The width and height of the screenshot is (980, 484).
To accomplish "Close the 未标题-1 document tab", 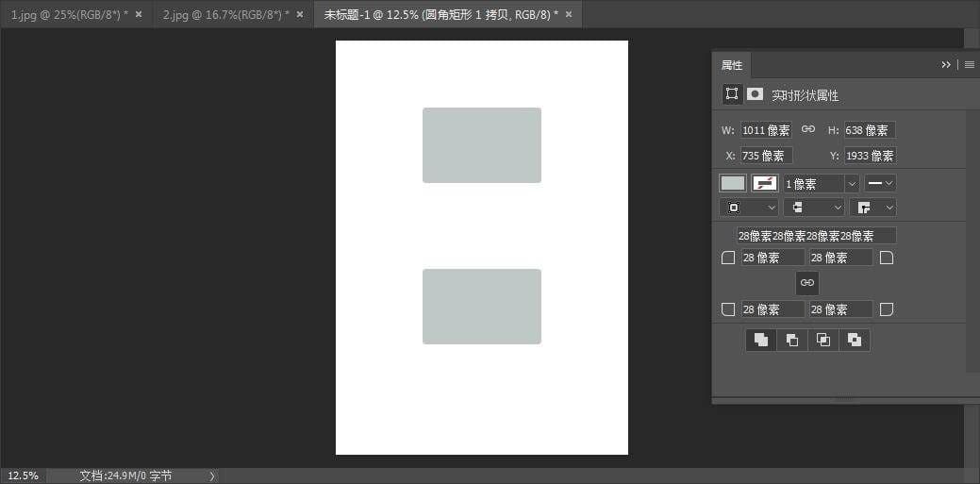I will point(568,14).
